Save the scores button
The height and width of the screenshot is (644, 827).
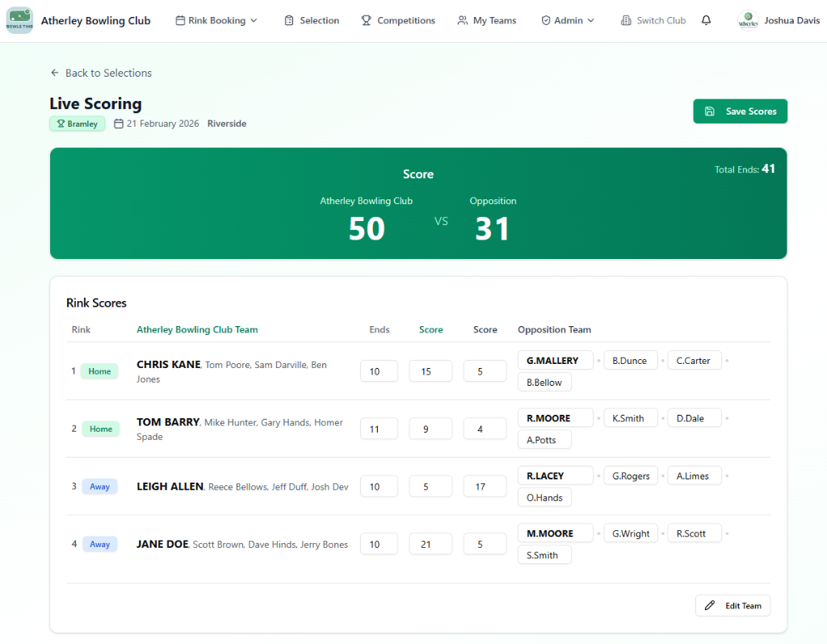pos(740,111)
